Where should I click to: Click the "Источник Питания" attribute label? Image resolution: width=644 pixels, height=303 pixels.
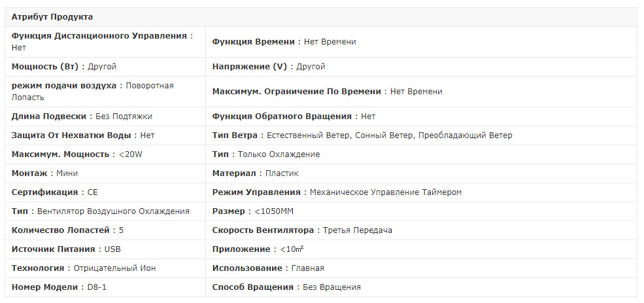[54, 249]
